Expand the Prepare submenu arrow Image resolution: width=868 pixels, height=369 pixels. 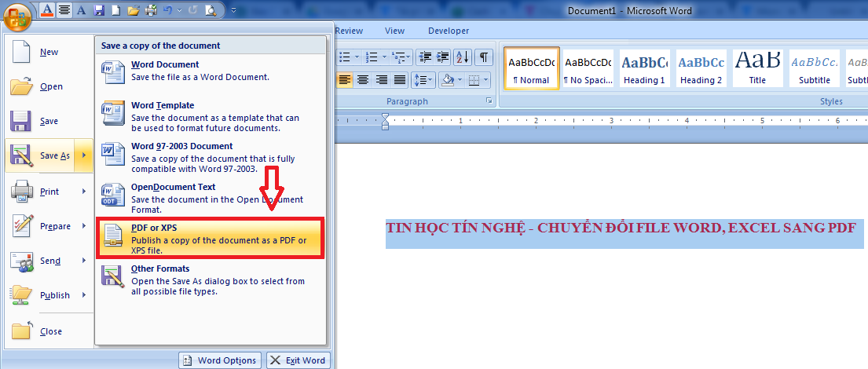[x=84, y=226]
